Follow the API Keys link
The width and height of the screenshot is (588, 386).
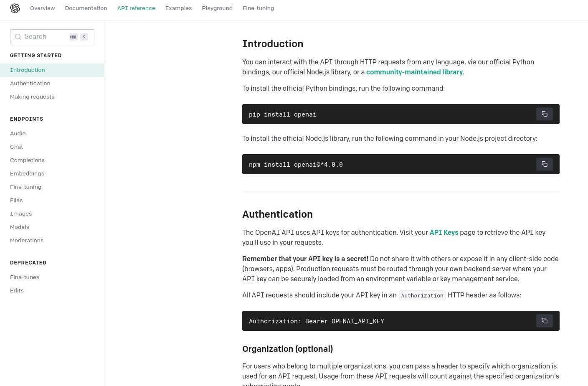pyautogui.click(x=444, y=232)
